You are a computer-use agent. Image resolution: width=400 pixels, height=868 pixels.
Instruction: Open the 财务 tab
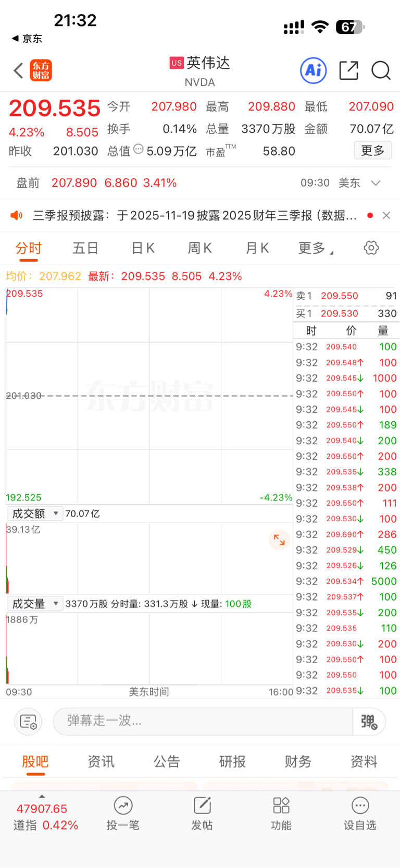click(298, 762)
